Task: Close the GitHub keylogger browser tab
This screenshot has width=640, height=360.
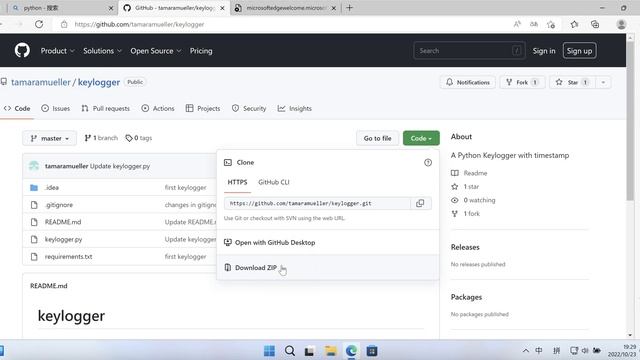Action: [222, 8]
